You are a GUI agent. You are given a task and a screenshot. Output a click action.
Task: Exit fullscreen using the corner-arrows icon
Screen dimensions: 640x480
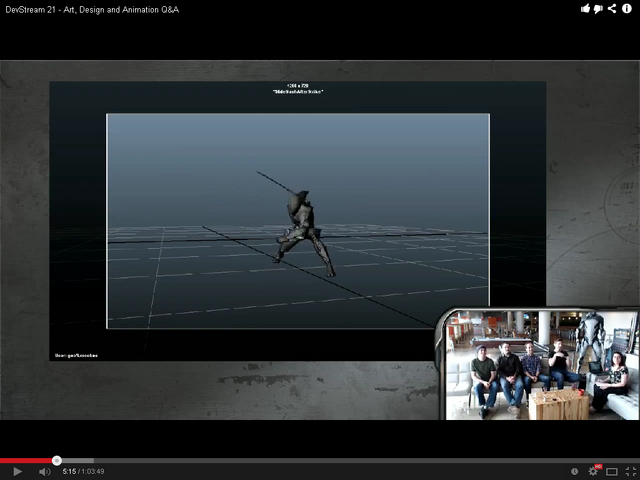631,471
